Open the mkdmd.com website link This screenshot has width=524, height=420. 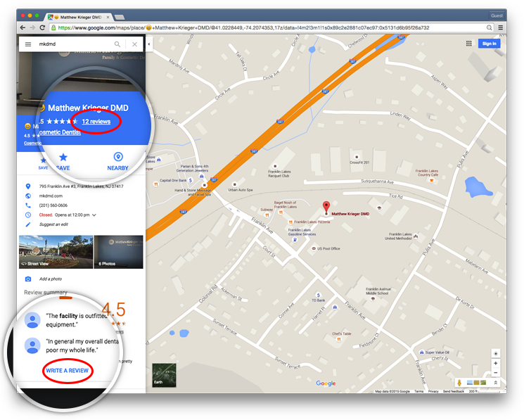click(51, 196)
